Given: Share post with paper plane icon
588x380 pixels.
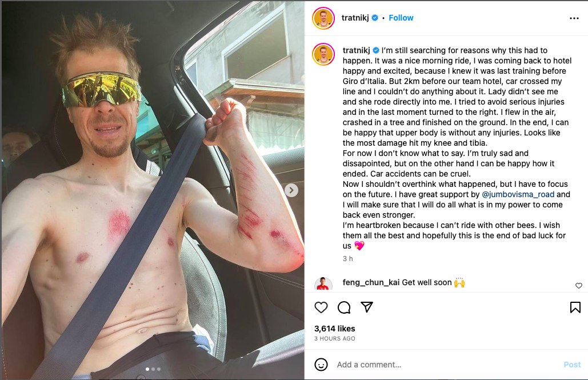Looking at the screenshot, I should [x=367, y=307].
